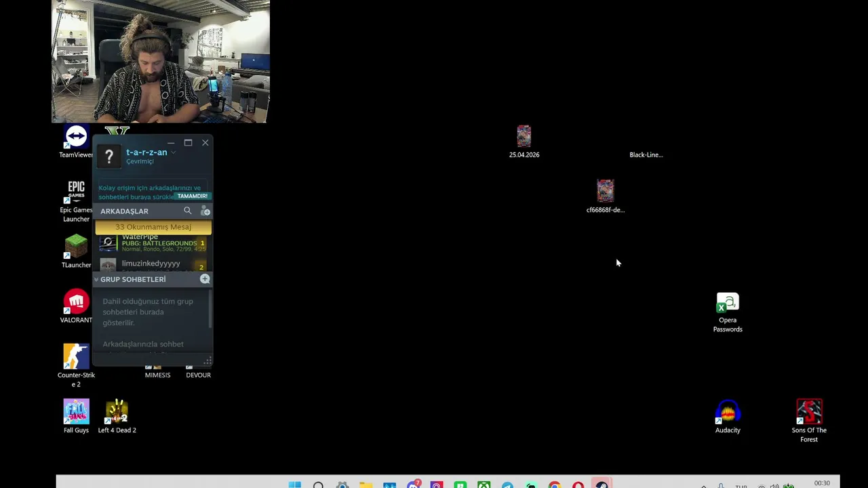Maximize the Steam friends window
Image resolution: width=868 pixels, height=488 pixels.
[188, 142]
